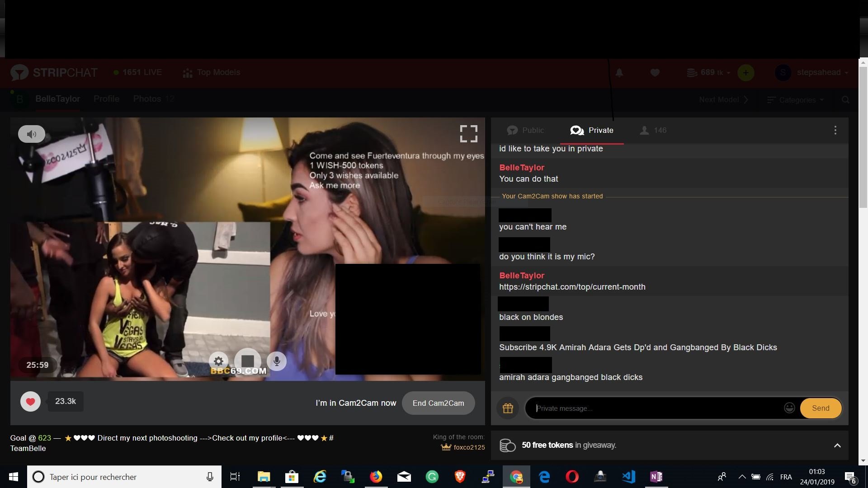Open the BelleTaylor tab
The width and height of the screenshot is (868, 488).
point(57,99)
